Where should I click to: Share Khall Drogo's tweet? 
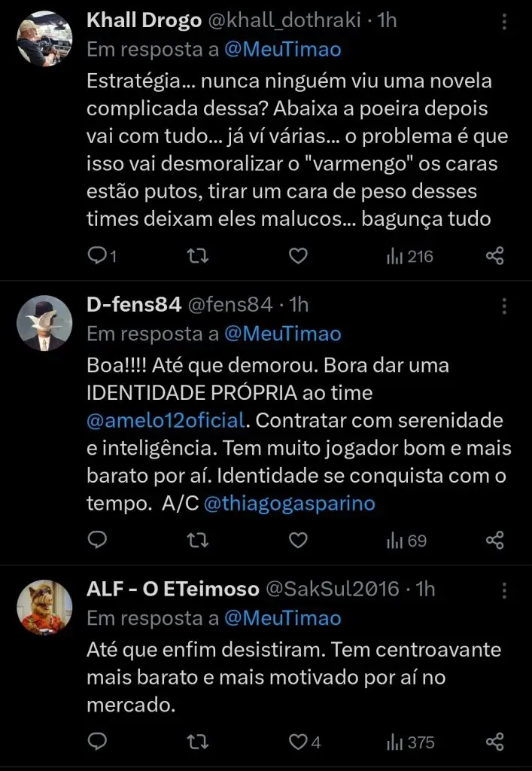(x=496, y=255)
